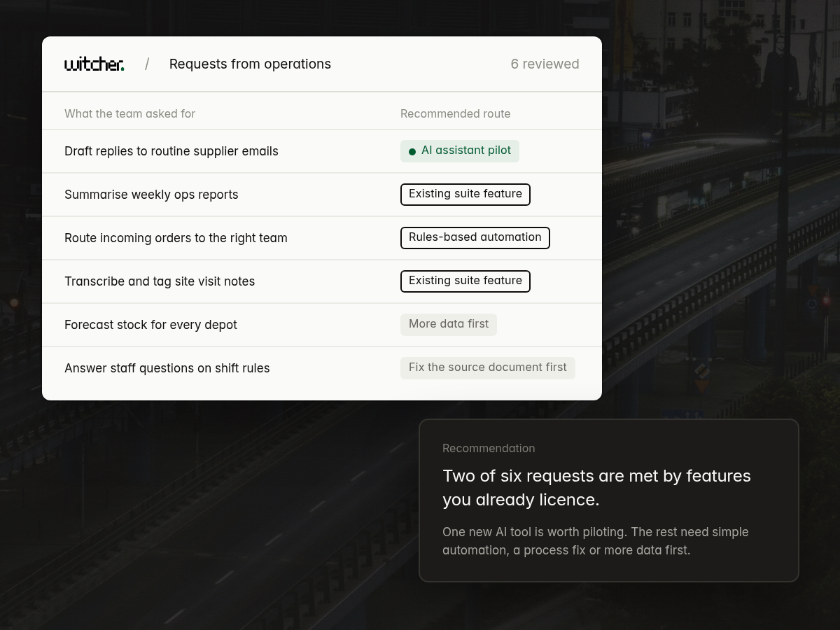The width and height of the screenshot is (840, 630).
Task: Click the 'One new AI tool is worth piloting' paragraph
Action: pos(596,541)
